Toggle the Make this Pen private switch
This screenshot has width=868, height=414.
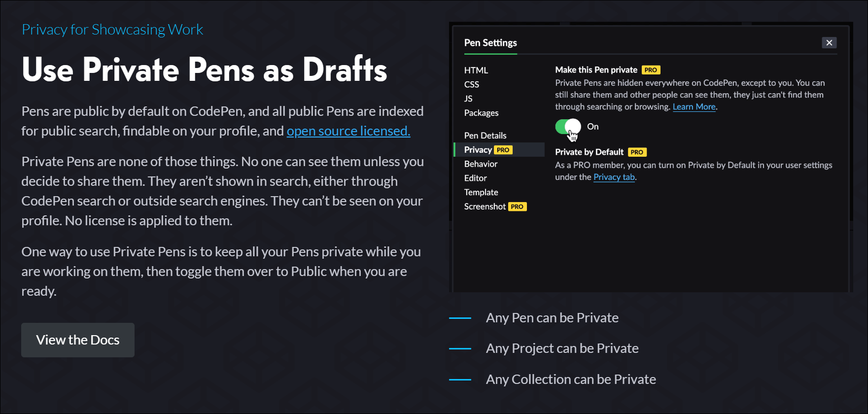[x=568, y=127]
